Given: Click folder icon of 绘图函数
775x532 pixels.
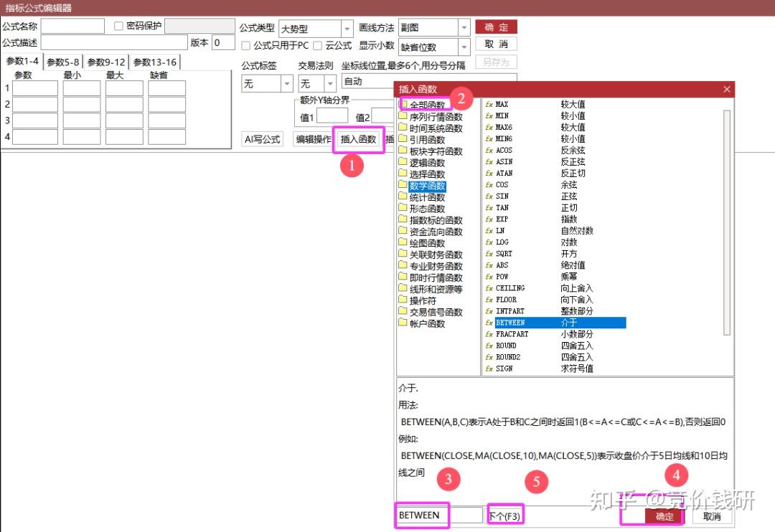Looking at the screenshot, I should [403, 243].
